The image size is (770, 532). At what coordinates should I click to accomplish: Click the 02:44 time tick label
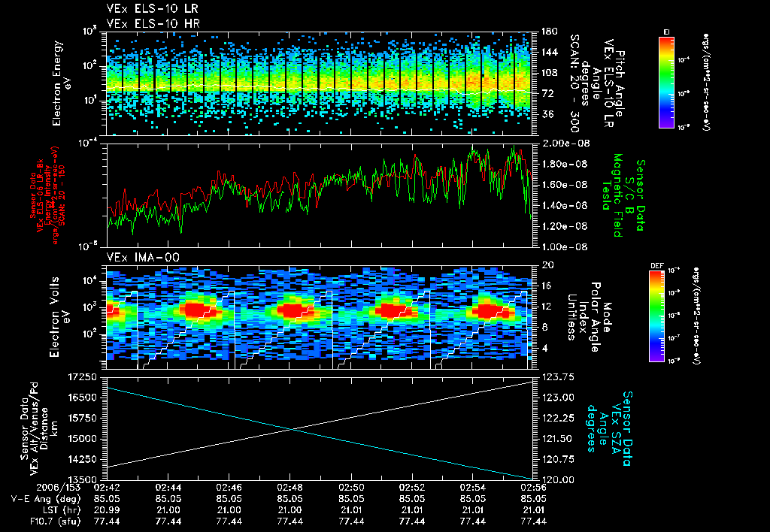point(168,488)
